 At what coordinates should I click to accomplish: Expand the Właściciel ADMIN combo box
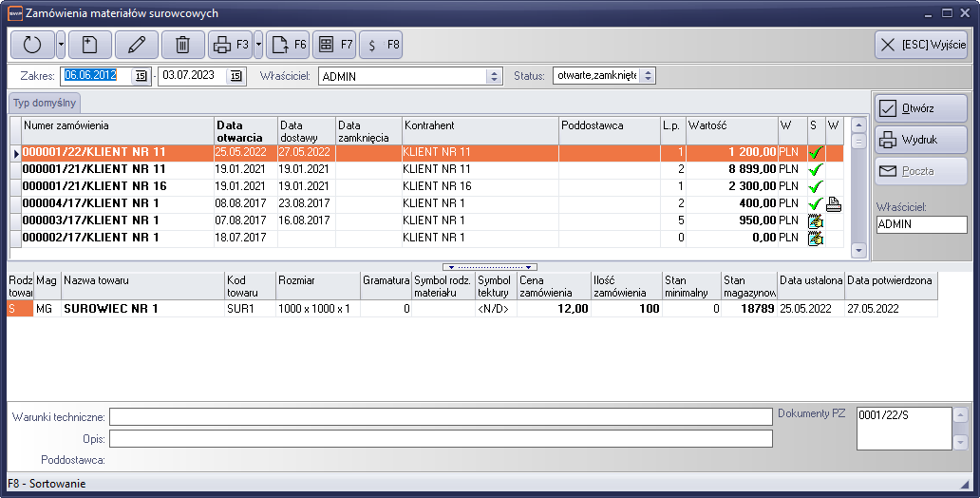(x=493, y=76)
